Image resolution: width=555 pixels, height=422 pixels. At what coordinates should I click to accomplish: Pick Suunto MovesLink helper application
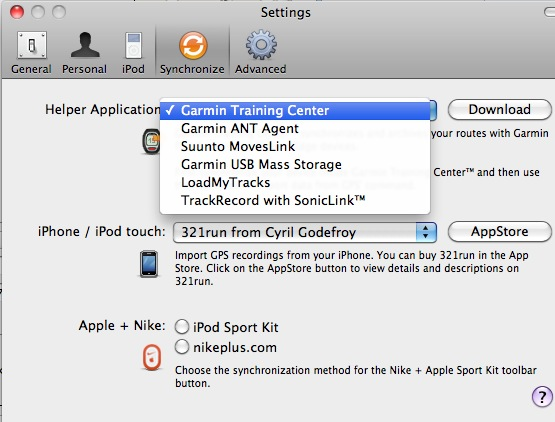(x=295, y=147)
